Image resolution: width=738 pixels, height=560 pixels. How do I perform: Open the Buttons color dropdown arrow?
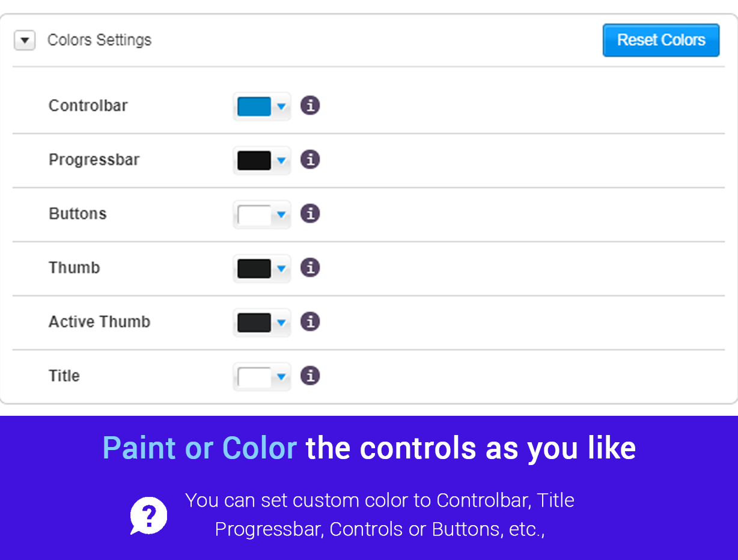pyautogui.click(x=281, y=215)
